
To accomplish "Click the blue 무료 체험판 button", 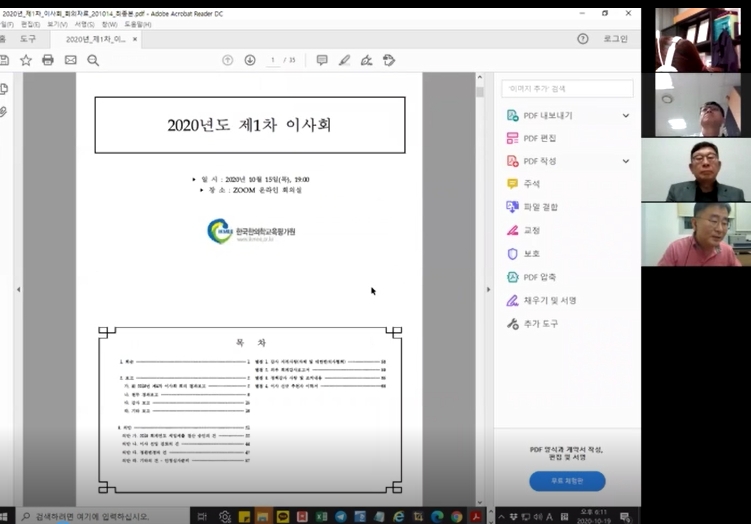I will pos(567,481).
